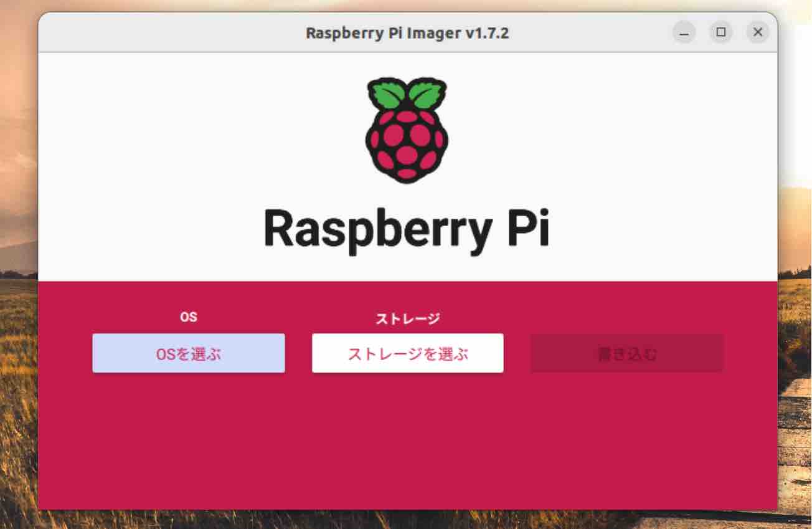Viewport: 812px width, 529px height.
Task: Click the Raspberry Pi logo image
Action: pos(407,130)
